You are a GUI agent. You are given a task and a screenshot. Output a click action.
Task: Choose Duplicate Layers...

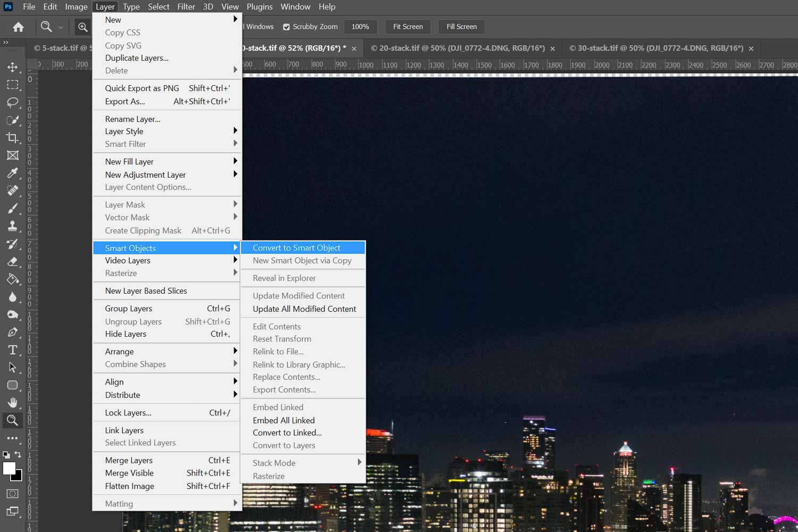tap(167, 58)
